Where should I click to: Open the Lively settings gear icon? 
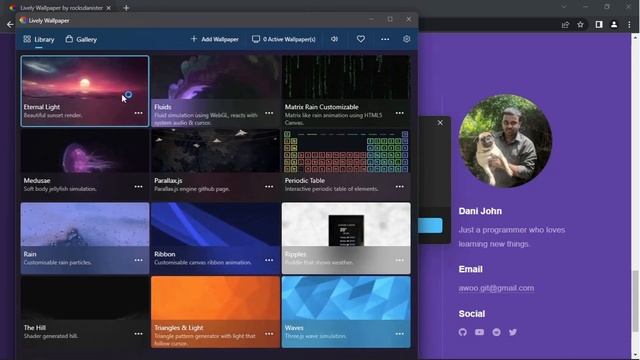407,39
